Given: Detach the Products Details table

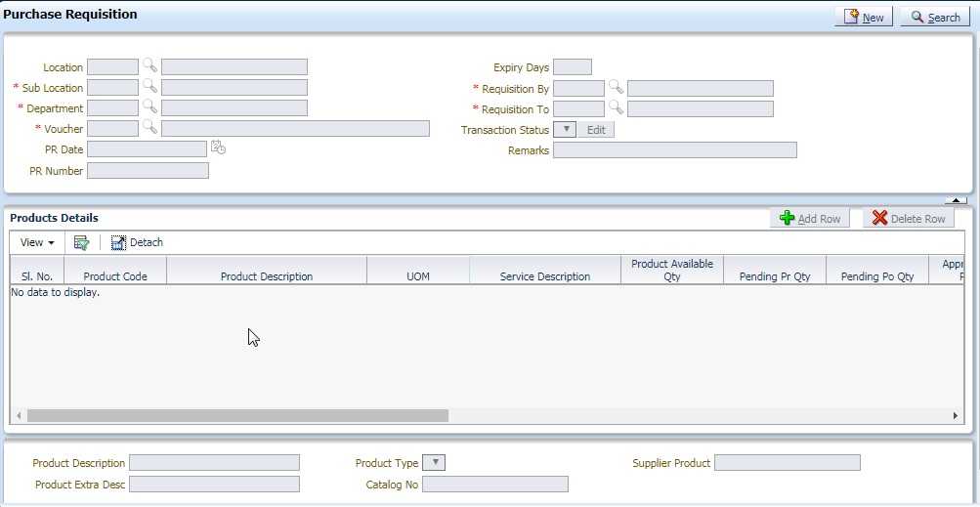Looking at the screenshot, I should pyautogui.click(x=137, y=242).
